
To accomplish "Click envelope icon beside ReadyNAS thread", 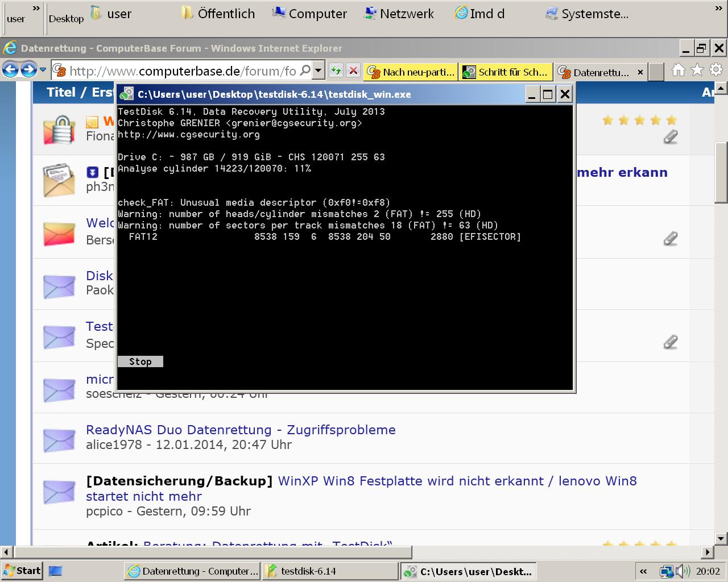I will coord(59,440).
